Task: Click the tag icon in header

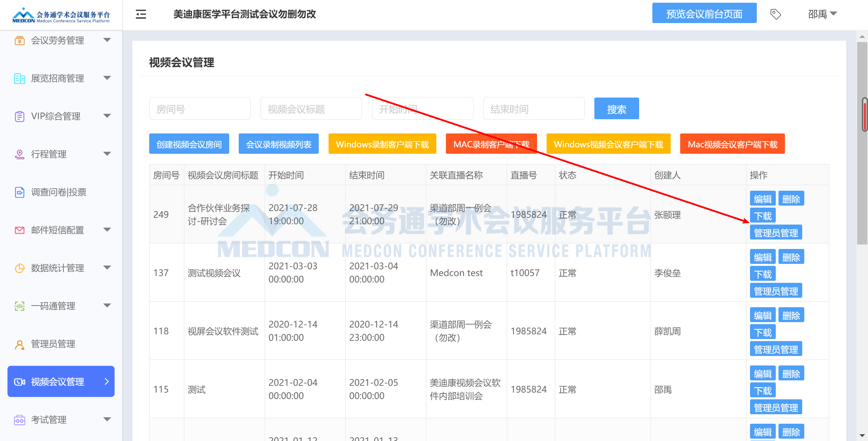Action: 775,14
